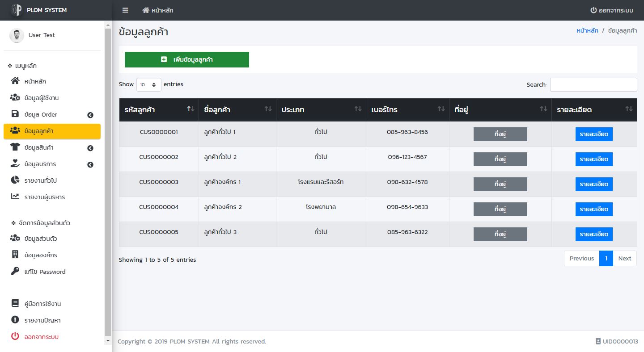Open the คู่มือการใช้งาน book icon in sidebar
644x352 pixels.
15,303
